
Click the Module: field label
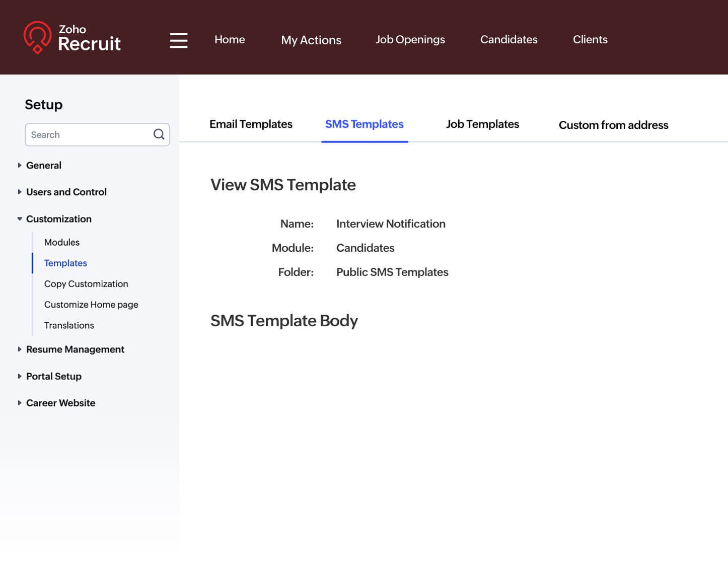pos(293,248)
